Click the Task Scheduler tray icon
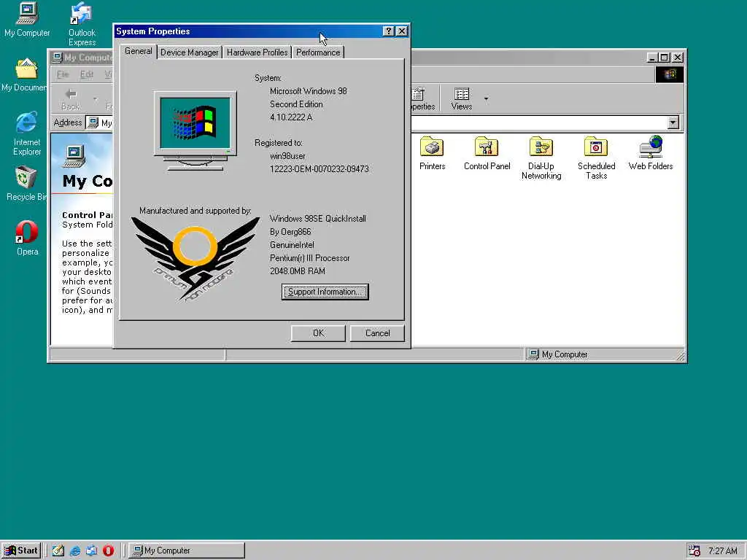 point(694,551)
